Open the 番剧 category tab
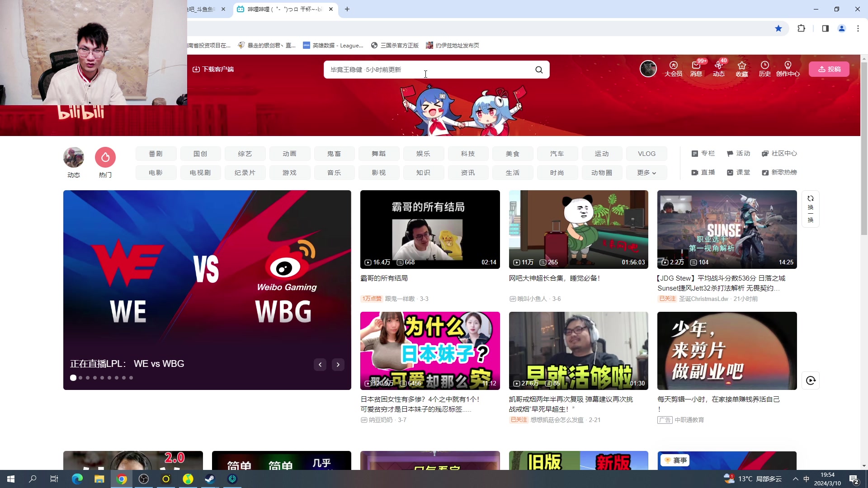Image resolution: width=868 pixels, height=488 pixels. tap(156, 154)
